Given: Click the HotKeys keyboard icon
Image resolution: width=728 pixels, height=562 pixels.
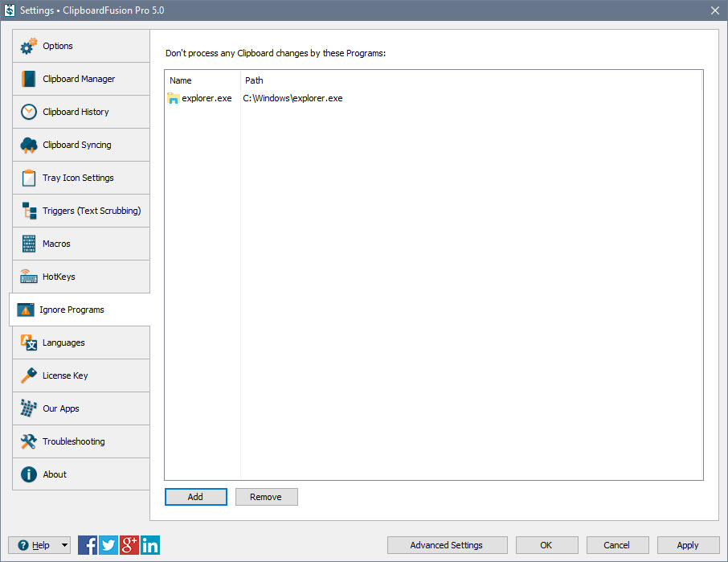Looking at the screenshot, I should (29, 277).
